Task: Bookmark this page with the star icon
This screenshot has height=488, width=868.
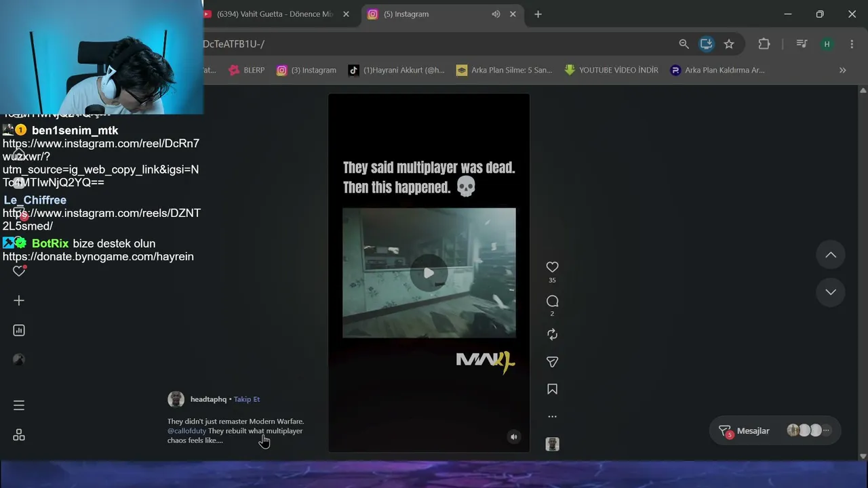Action: [729, 44]
